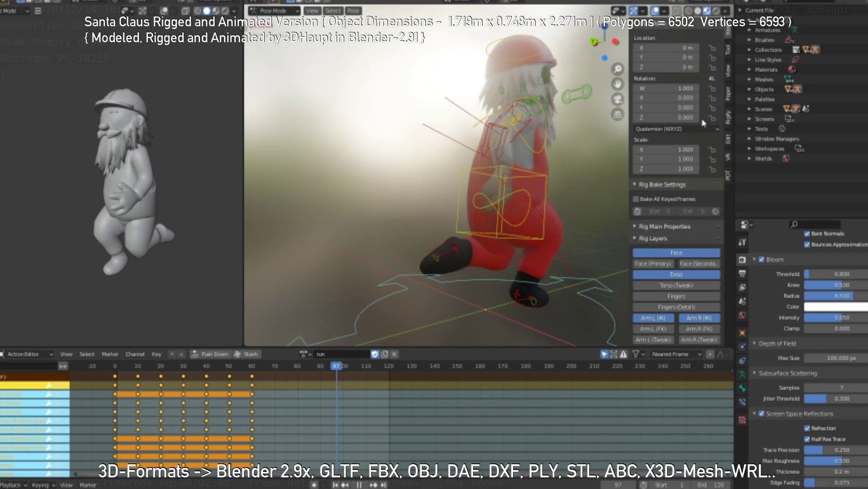This screenshot has height=489, width=868.
Task: Toggle the Torso rig layer
Action: [x=676, y=275]
